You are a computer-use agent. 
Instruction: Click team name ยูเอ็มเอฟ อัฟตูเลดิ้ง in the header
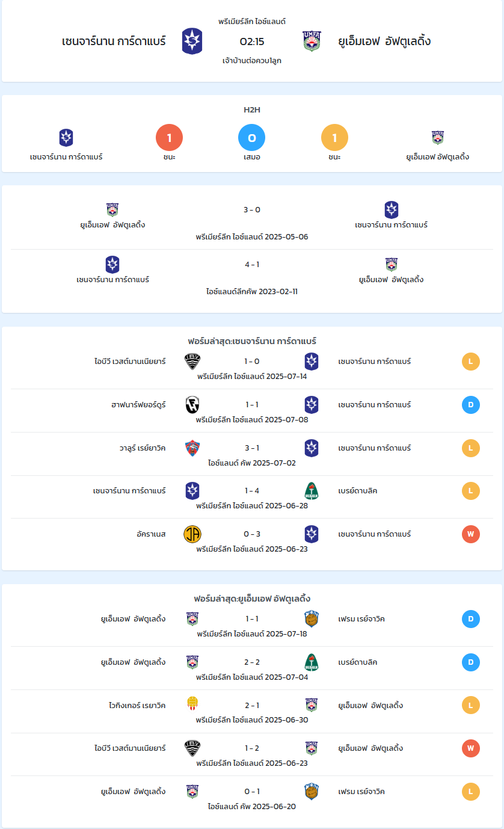coord(384,42)
